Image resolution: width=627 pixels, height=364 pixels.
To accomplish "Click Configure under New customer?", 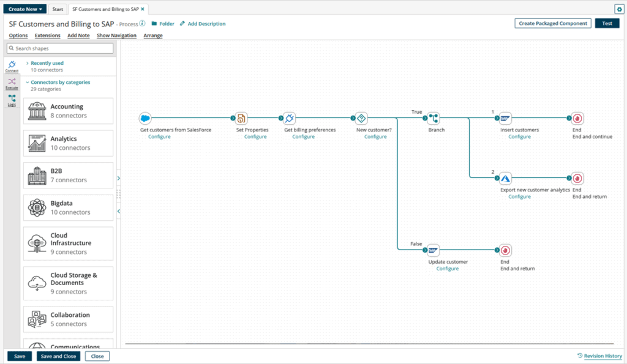I will click(375, 136).
